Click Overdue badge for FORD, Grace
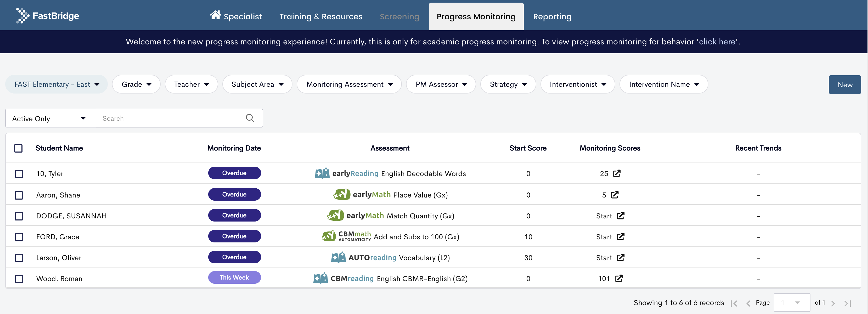Screen dimensions: 868x314 coord(234,236)
